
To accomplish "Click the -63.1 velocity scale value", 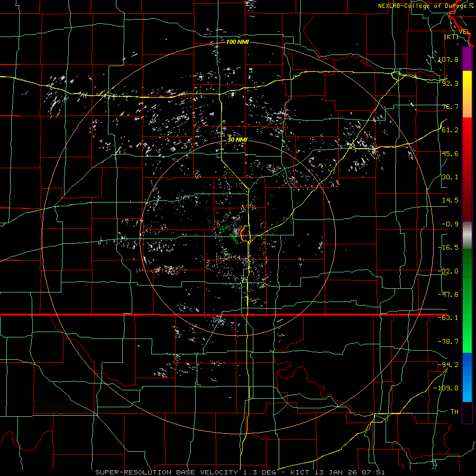I will pos(448,318).
